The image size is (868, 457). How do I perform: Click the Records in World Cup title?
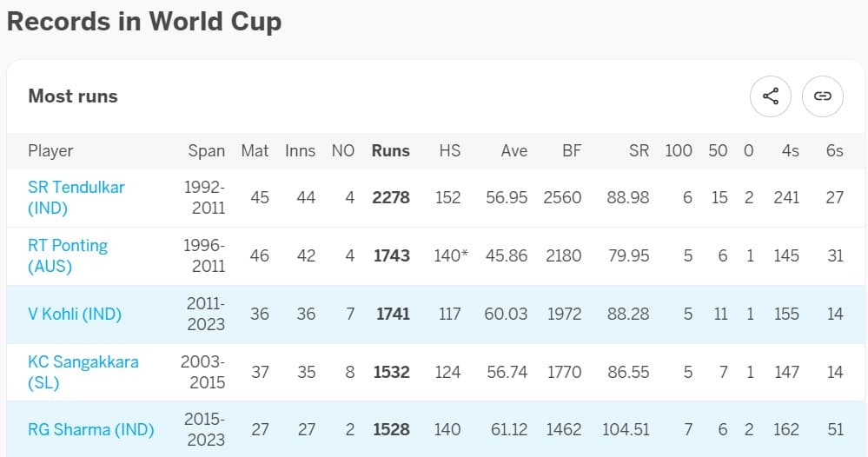tap(144, 22)
